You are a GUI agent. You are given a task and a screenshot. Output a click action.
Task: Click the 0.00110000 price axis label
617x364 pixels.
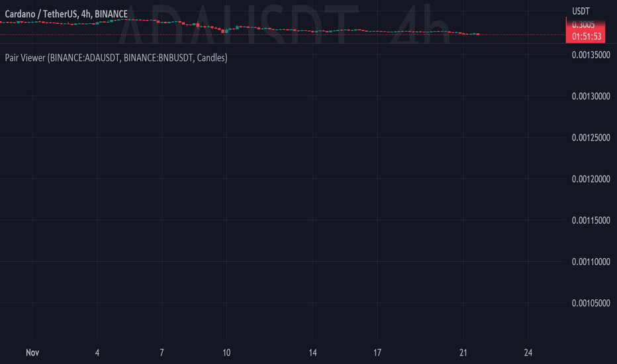pyautogui.click(x=591, y=261)
